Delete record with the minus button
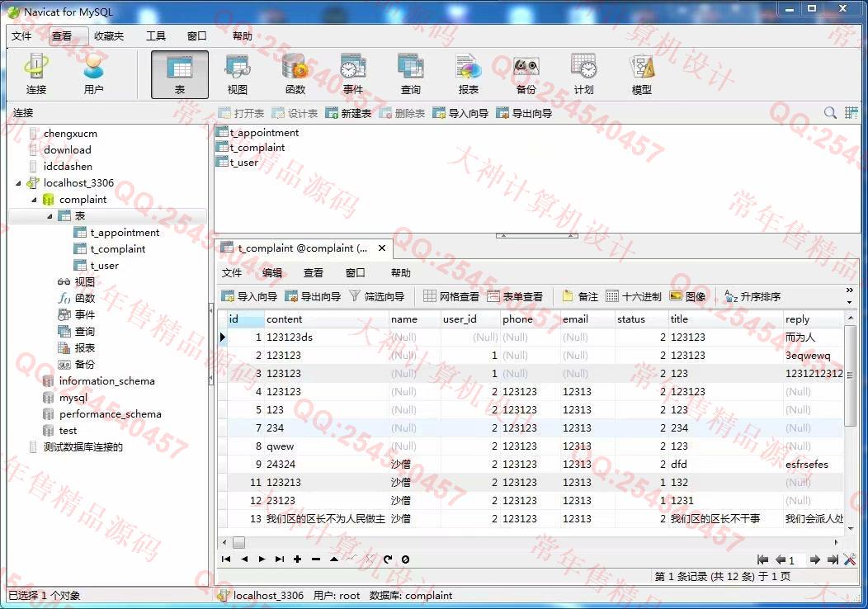The height and width of the screenshot is (609, 868). [315, 559]
